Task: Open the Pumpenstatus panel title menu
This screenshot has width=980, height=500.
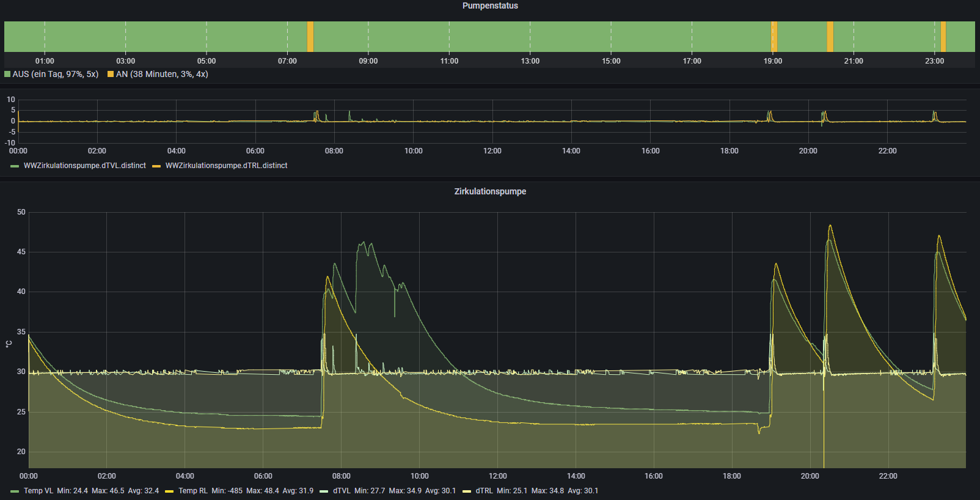Action: [x=490, y=6]
